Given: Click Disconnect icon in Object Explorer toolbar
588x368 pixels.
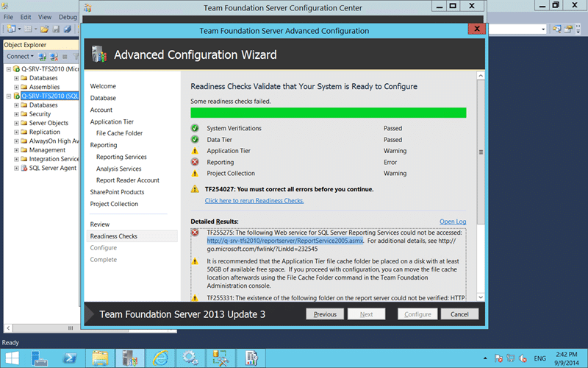Looking at the screenshot, I should pyautogui.click(x=54, y=57).
